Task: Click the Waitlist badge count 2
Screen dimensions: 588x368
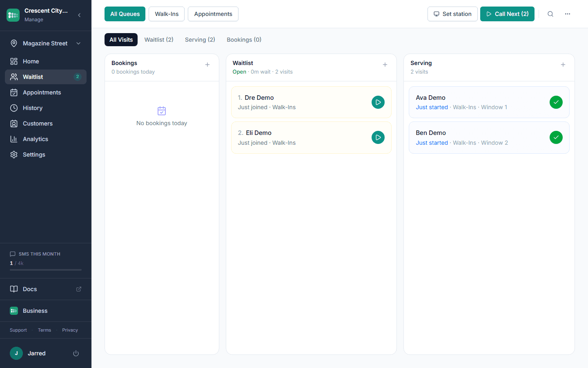Action: 78,76
